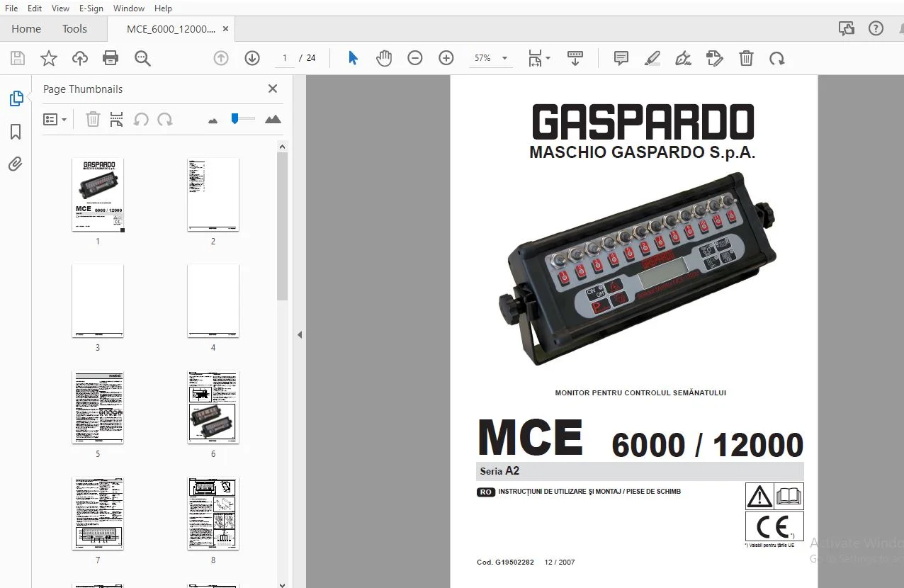Select page 2 thumbnail

[x=213, y=195]
